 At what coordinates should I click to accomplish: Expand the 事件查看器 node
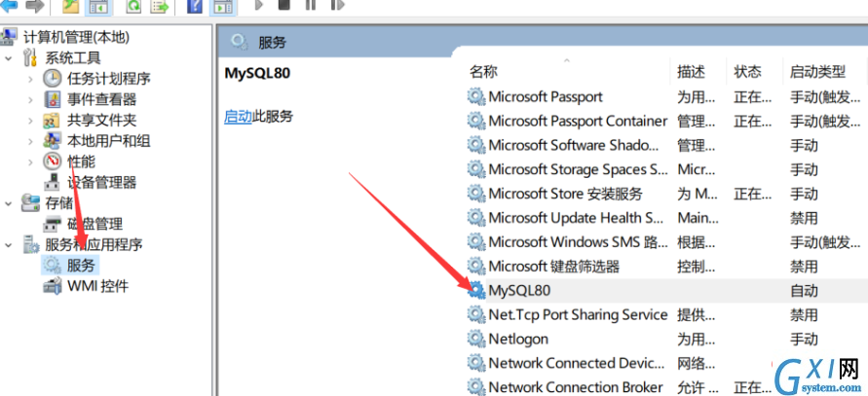click(x=30, y=100)
